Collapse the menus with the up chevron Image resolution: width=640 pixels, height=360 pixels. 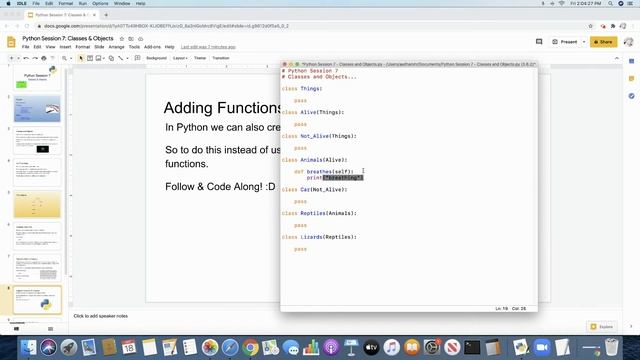pyautogui.click(x=616, y=58)
